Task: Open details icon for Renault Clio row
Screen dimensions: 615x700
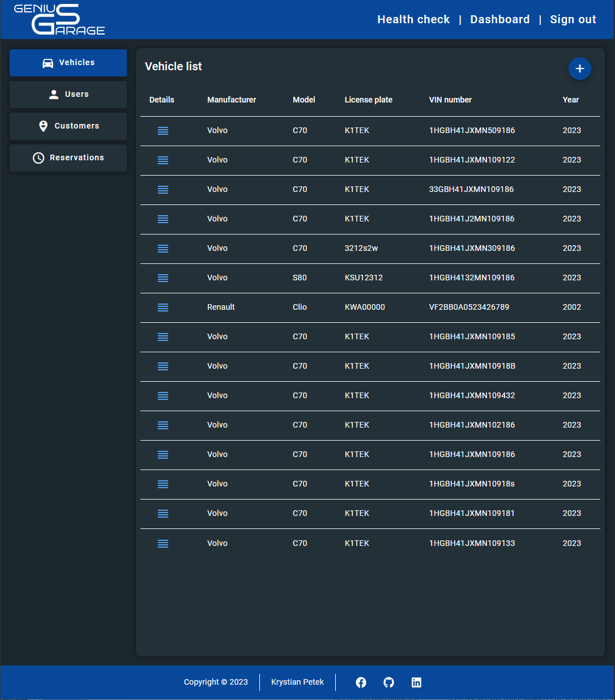Action: [x=163, y=308]
